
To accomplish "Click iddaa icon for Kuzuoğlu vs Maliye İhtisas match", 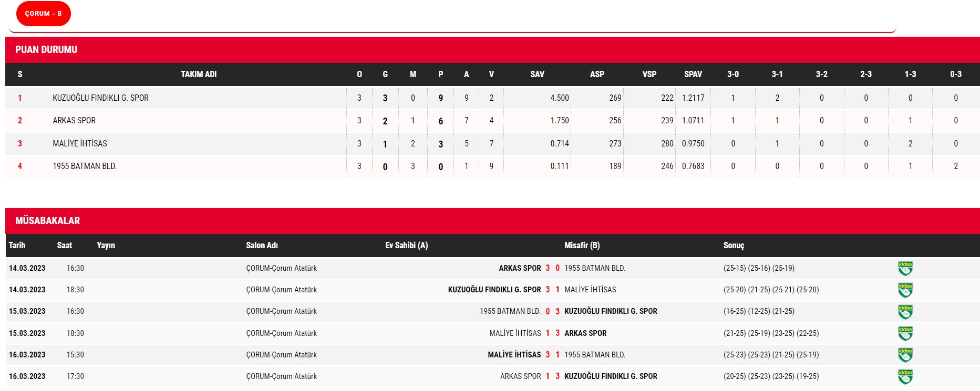I will 905,290.
